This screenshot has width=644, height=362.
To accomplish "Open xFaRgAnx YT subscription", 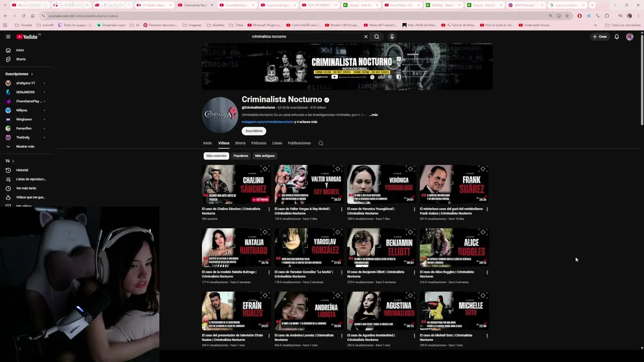I will [25, 83].
